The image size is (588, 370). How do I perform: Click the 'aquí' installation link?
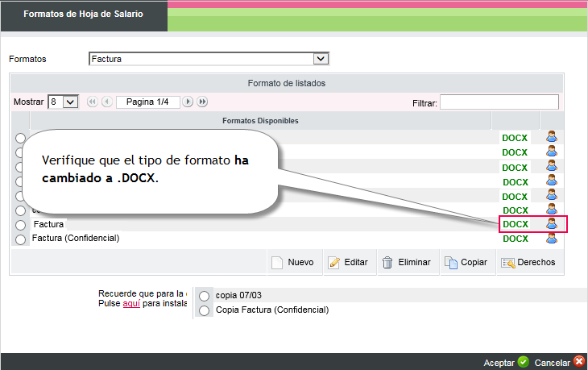(x=131, y=303)
